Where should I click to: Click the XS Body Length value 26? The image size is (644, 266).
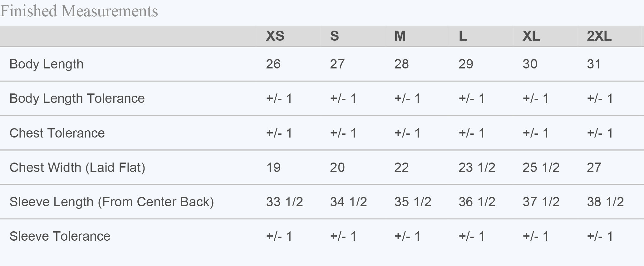(273, 64)
